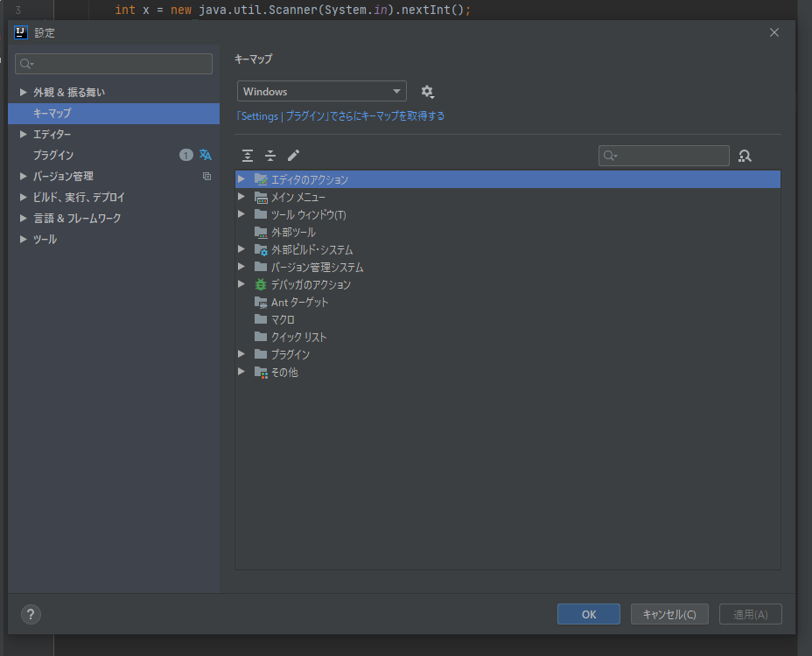Click the メイン メニュー folder icon
This screenshot has width=812, height=656.
(261, 197)
